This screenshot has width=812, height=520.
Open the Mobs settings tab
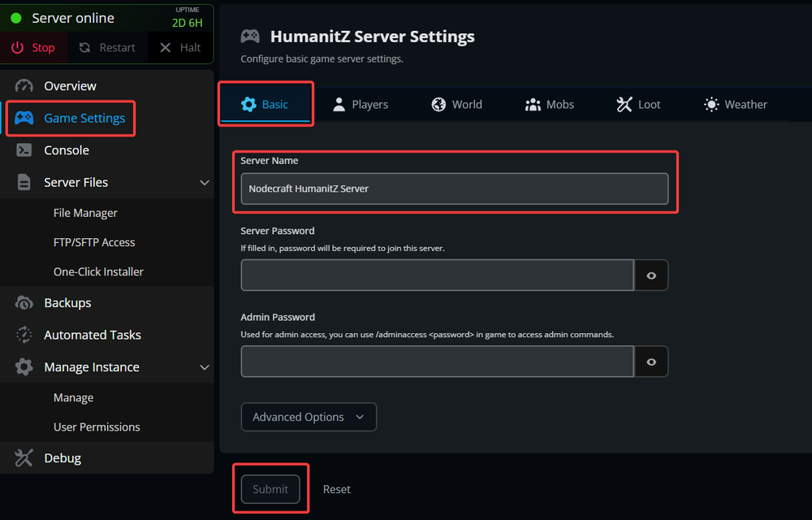(x=550, y=104)
